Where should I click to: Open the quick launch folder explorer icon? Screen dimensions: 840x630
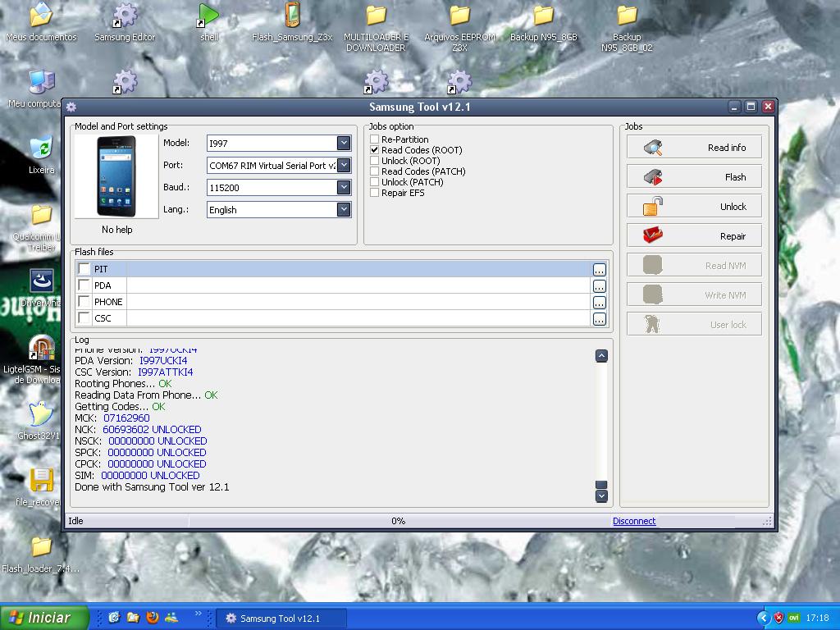click(134, 618)
